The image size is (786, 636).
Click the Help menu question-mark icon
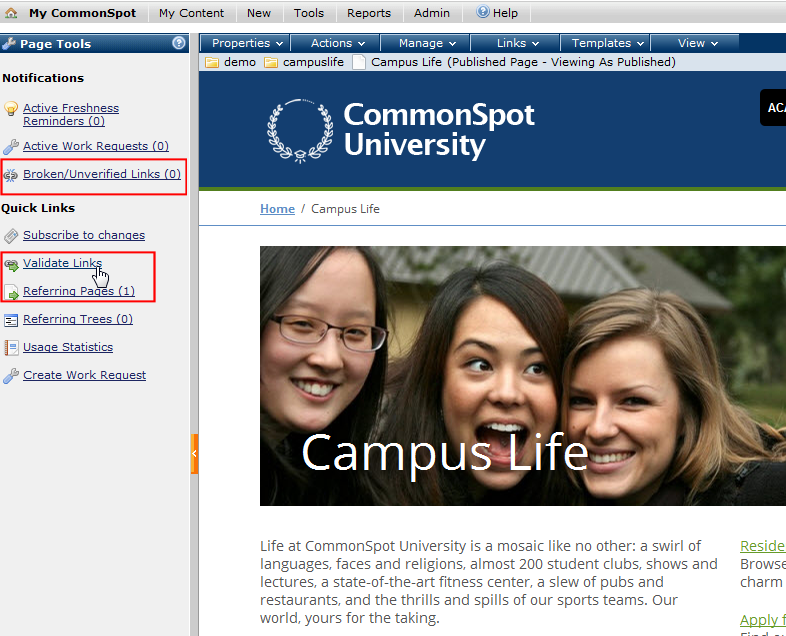tap(483, 12)
